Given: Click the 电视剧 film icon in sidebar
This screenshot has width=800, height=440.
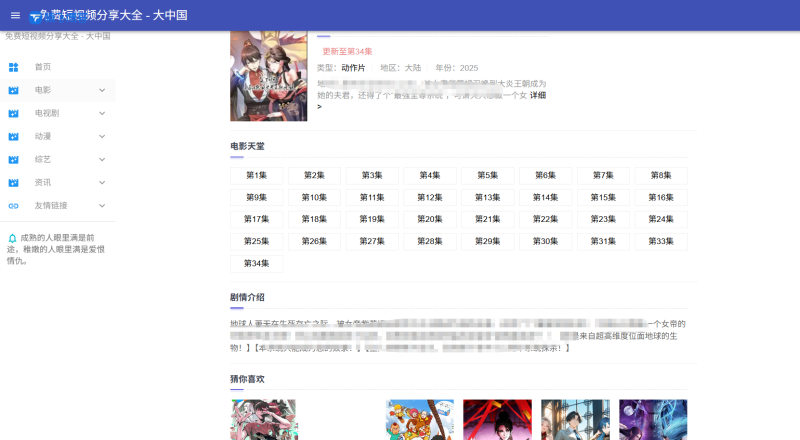Looking at the screenshot, I should tap(14, 113).
